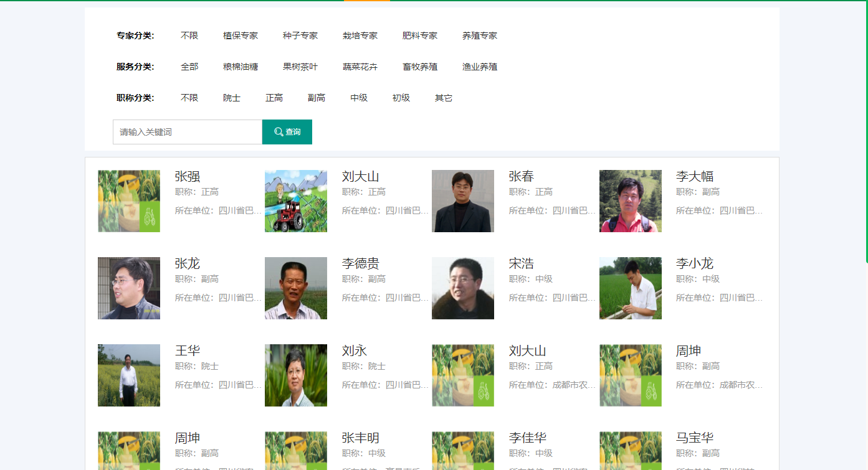Click the tractor cartoon image for 刘大山

click(296, 201)
